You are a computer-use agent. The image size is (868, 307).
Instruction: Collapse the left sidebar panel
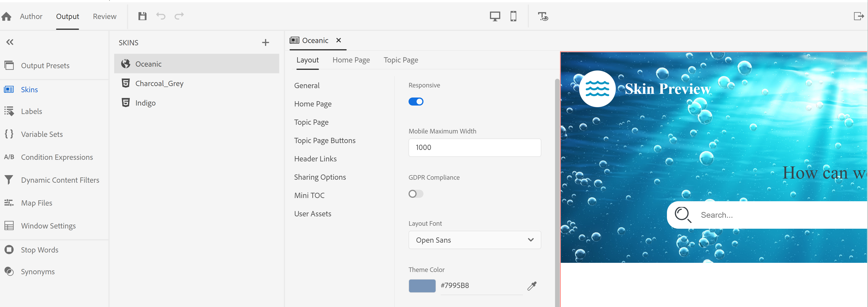(10, 42)
